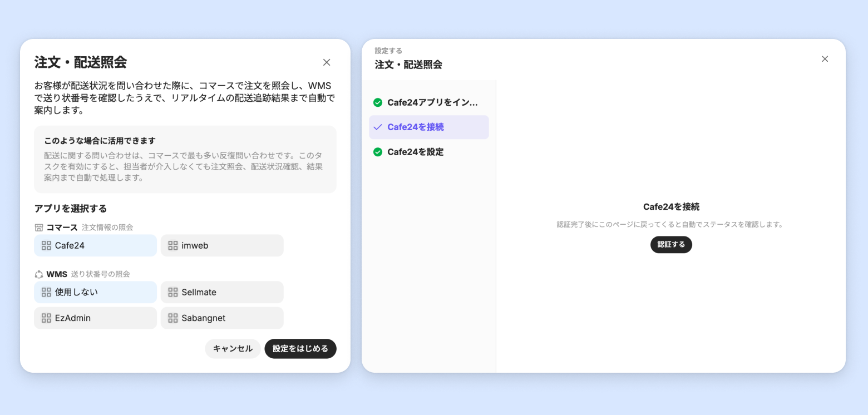The height and width of the screenshot is (415, 868).
Task: Select Cafe24 as commerce app
Action: 95,245
